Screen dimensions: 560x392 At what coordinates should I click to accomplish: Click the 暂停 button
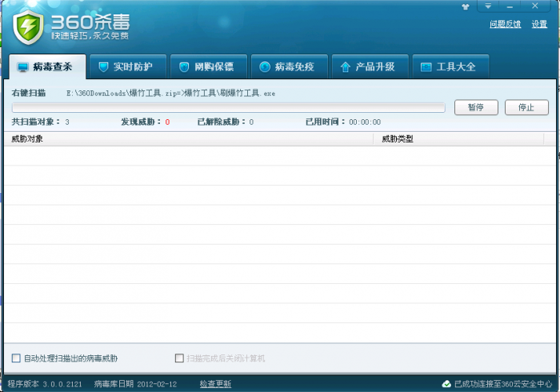coord(476,107)
